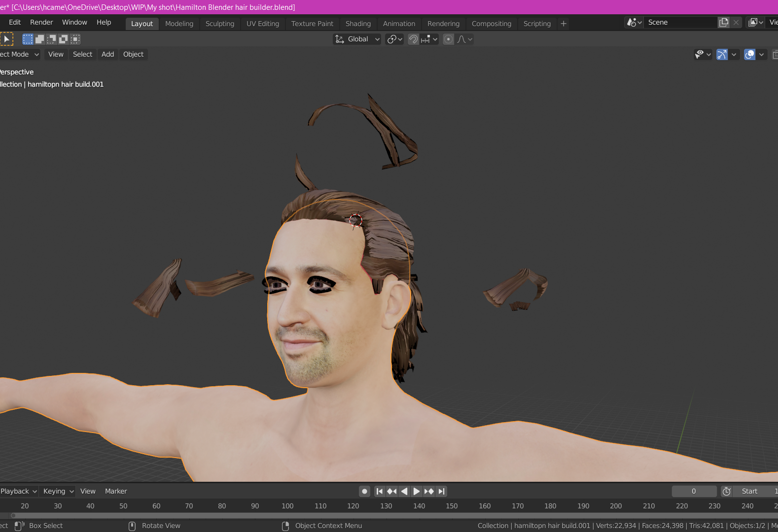Image resolution: width=778 pixels, height=532 pixels.
Task: Open the object type visibility popover
Action: [x=703, y=54]
